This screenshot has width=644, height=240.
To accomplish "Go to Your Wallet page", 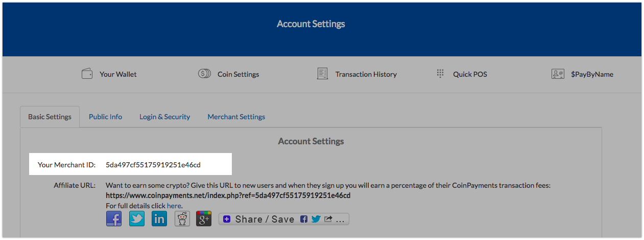I will (118, 74).
